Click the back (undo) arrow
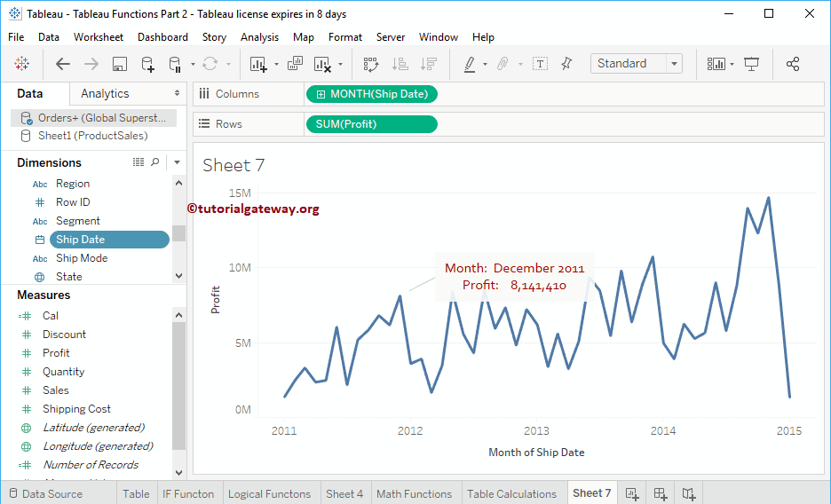 click(x=63, y=64)
